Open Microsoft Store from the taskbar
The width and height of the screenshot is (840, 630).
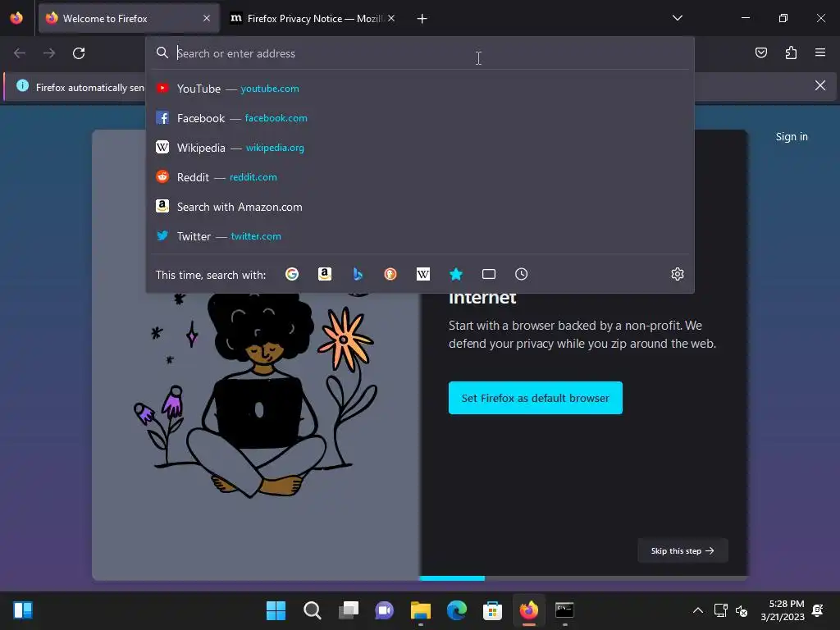coord(492,610)
